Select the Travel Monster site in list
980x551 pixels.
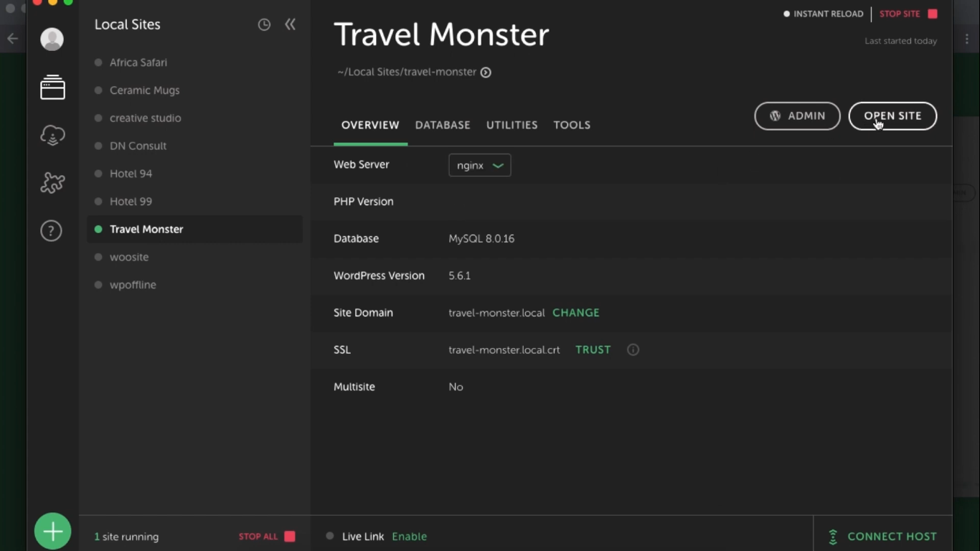[194, 230]
